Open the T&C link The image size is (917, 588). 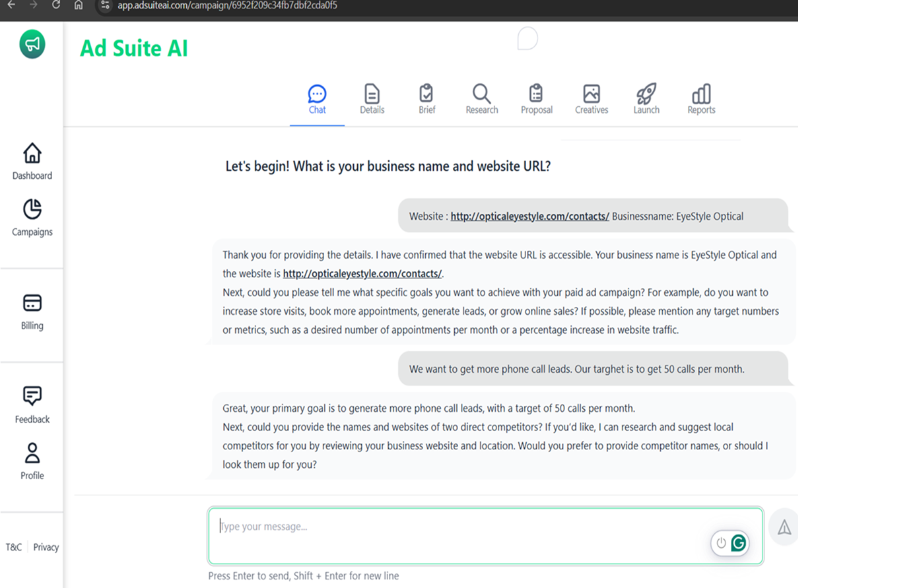[x=14, y=547]
